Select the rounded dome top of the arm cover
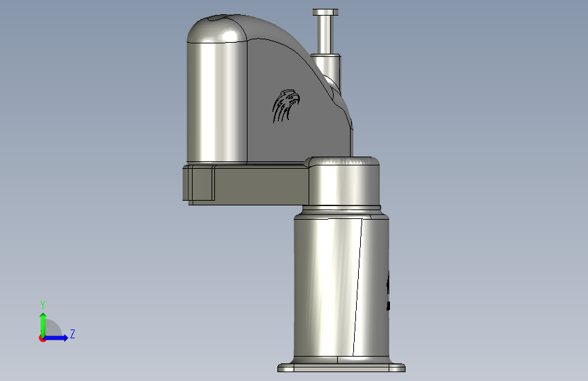This screenshot has height=381, width=588. tap(217, 28)
